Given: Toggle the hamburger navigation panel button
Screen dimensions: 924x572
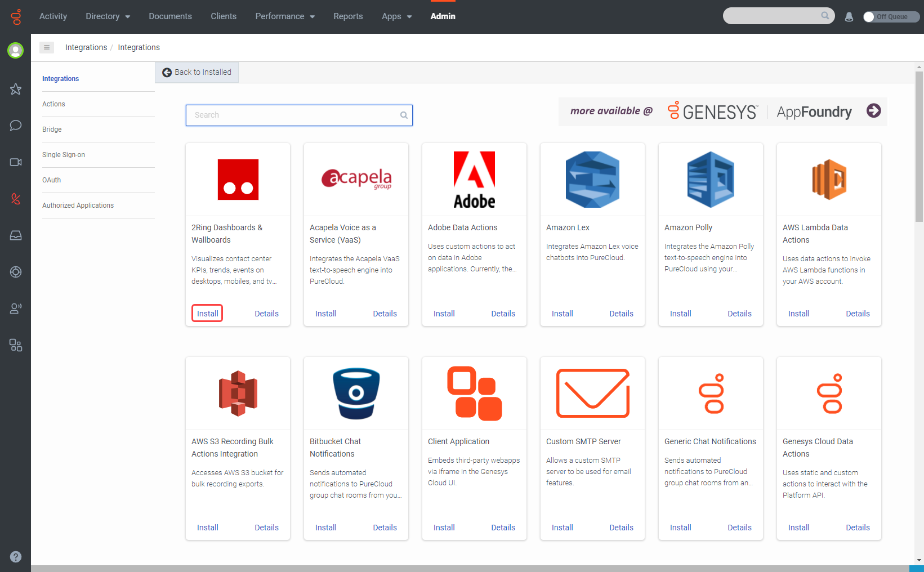Looking at the screenshot, I should (47, 47).
